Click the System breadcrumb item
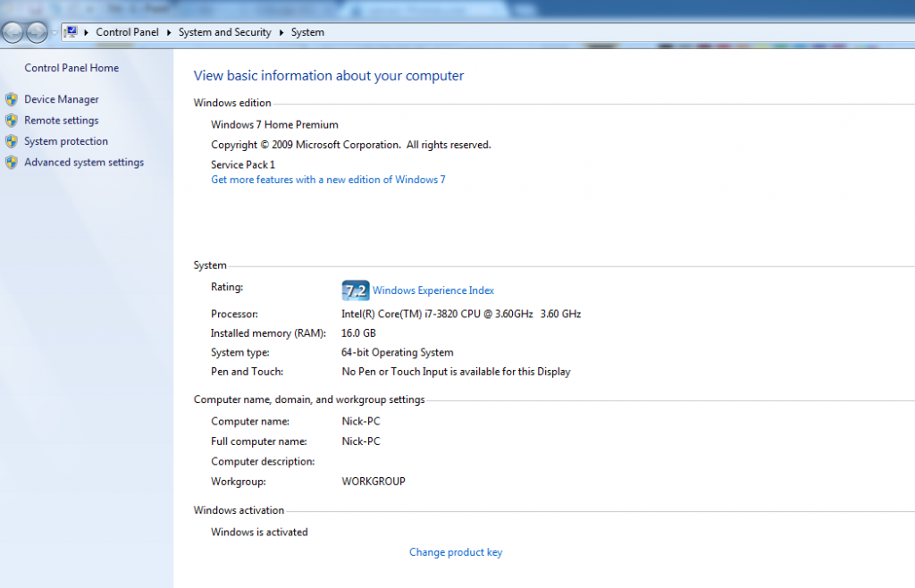The width and height of the screenshot is (915, 588). click(x=307, y=32)
